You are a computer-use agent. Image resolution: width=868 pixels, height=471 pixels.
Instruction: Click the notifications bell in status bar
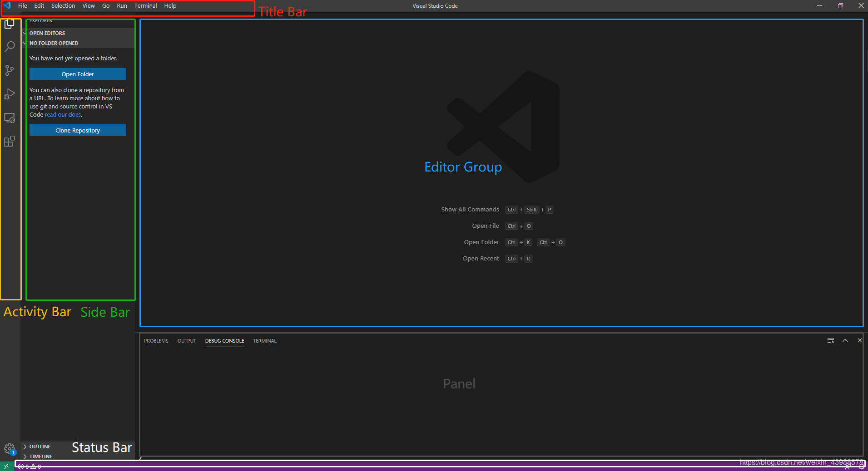861,466
